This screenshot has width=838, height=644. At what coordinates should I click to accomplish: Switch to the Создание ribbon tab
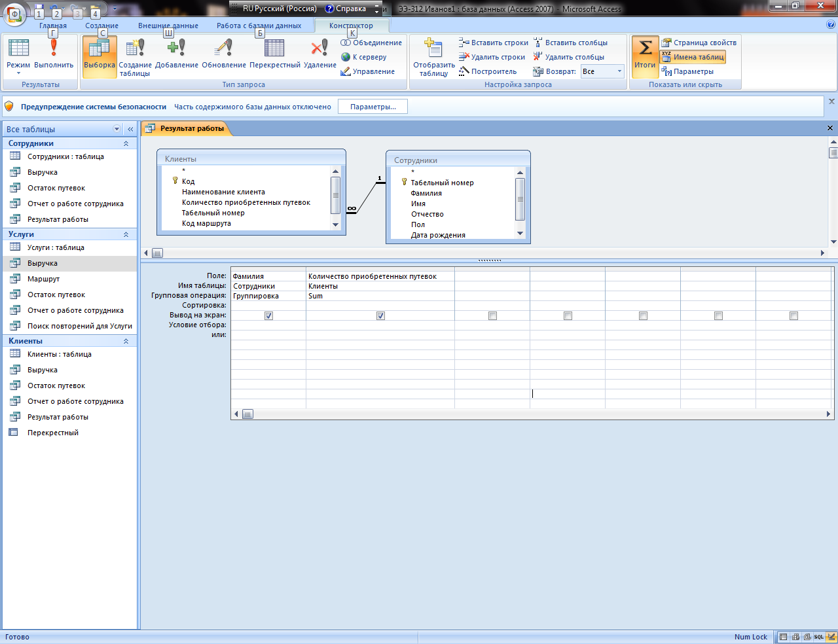coord(102,26)
